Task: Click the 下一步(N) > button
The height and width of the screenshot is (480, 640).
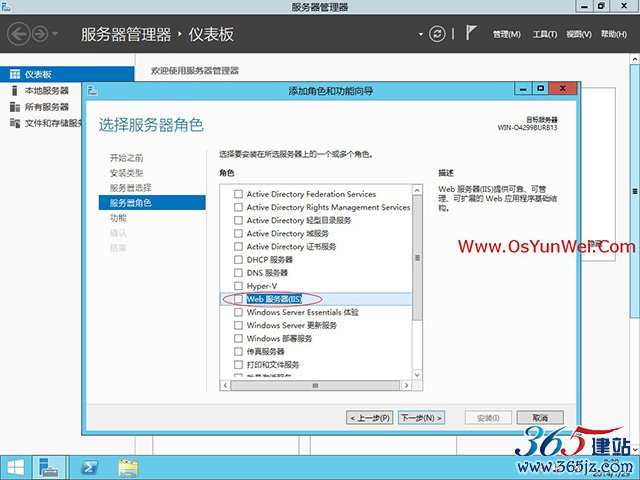Action: 421,418
